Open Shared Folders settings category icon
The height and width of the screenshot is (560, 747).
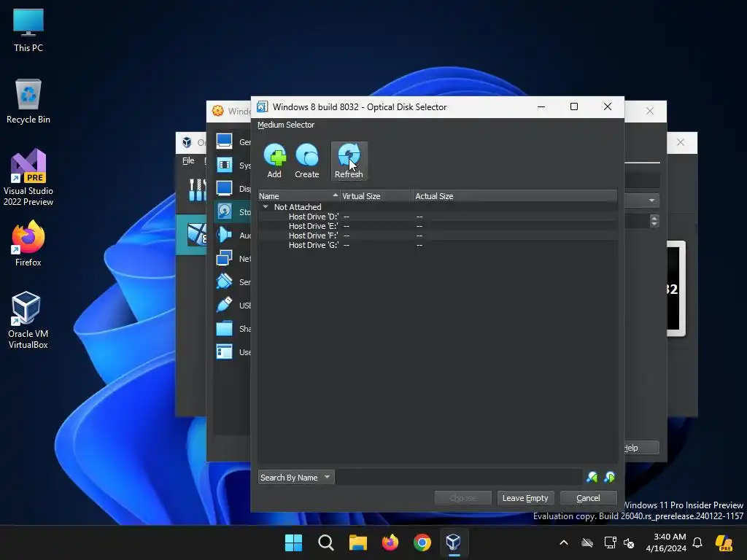[225, 328]
